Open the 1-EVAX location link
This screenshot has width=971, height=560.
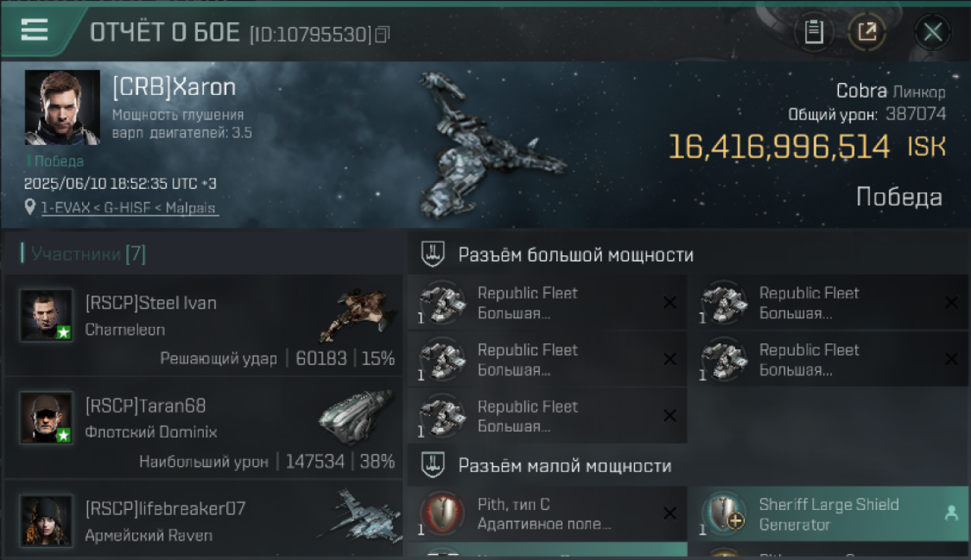click(130, 208)
